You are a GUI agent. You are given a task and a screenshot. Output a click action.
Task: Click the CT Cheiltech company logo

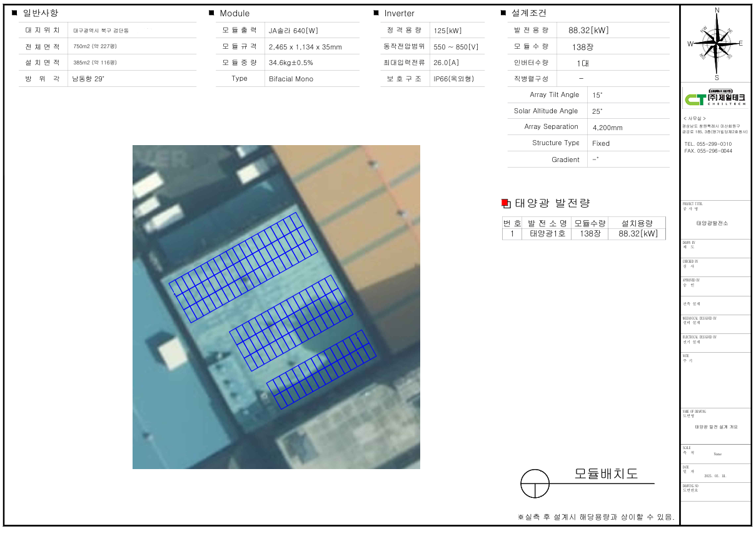point(715,99)
